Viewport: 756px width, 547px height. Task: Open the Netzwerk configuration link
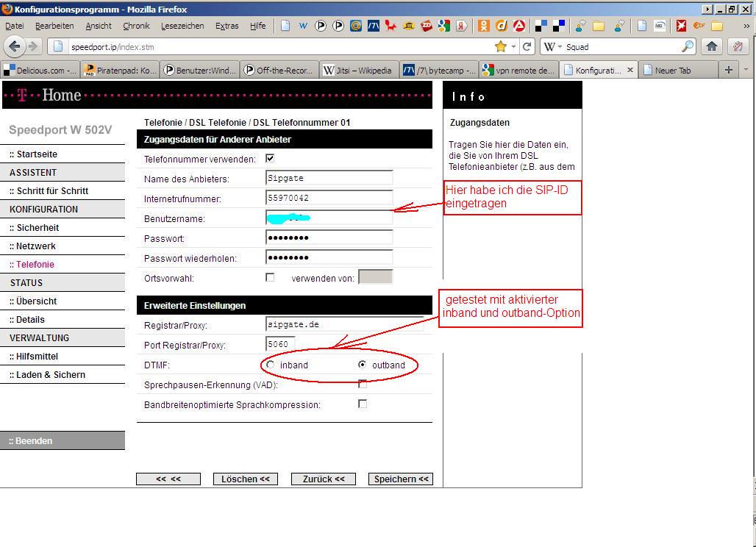pyautogui.click(x=32, y=246)
